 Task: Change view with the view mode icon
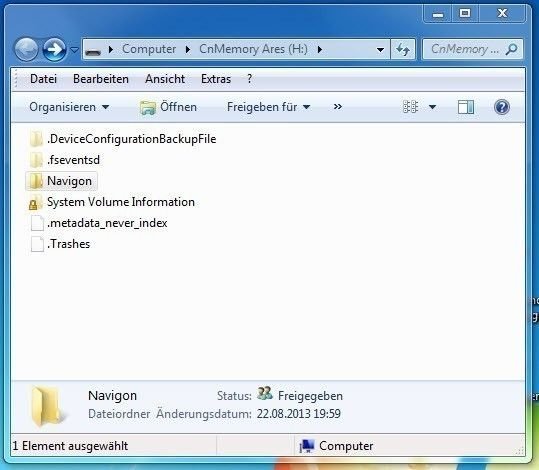[410, 107]
